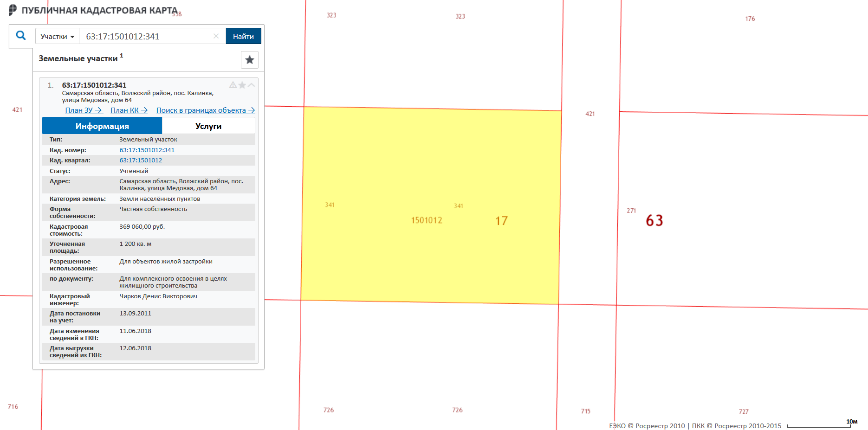Collapse the result card with chevron
The width and height of the screenshot is (868, 430).
[x=251, y=85]
